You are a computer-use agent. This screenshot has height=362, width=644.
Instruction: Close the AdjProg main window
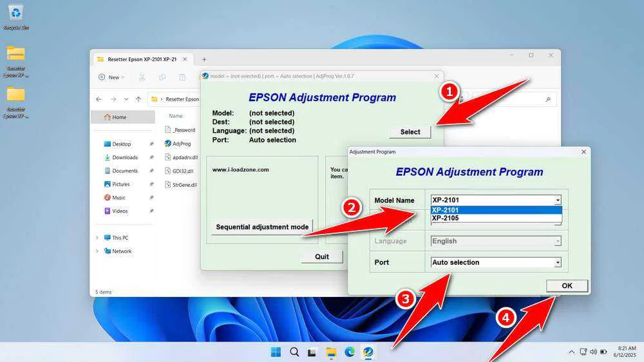pos(436,76)
